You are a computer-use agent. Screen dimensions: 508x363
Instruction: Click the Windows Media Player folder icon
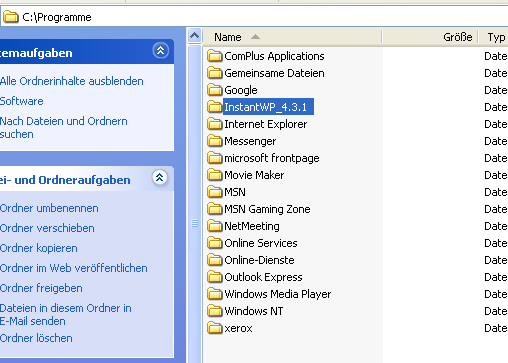point(214,294)
